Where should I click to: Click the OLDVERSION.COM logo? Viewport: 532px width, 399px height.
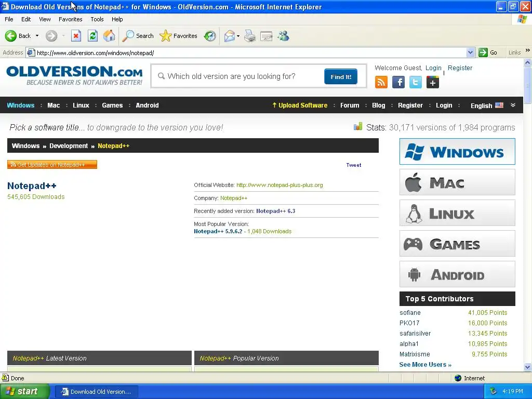click(74, 75)
